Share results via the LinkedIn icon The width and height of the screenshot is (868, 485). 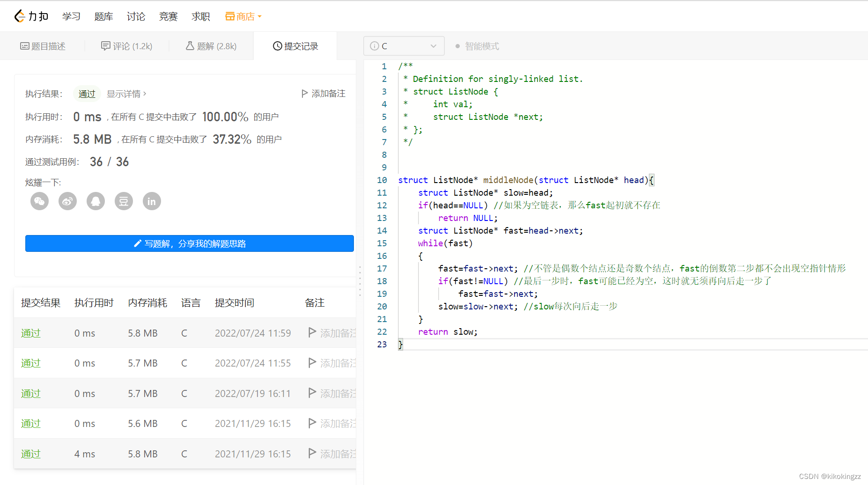[x=152, y=201]
